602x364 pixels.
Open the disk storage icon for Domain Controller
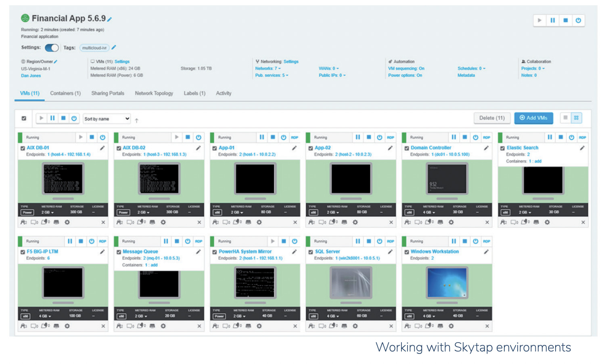(440, 222)
